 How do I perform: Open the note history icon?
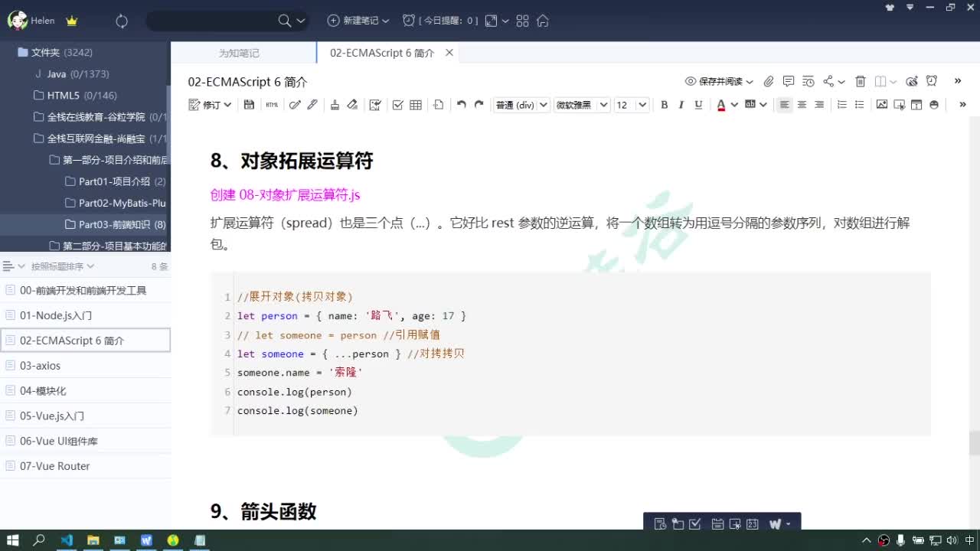(808, 81)
